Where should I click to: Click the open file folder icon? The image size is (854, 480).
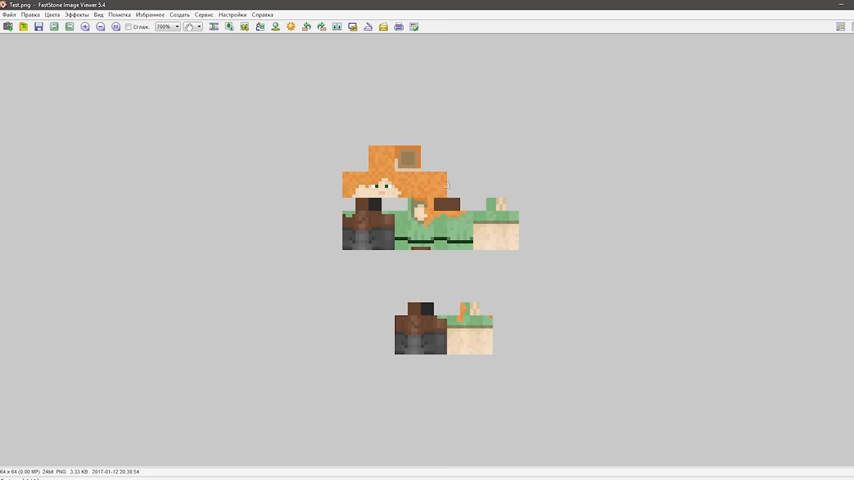23,27
